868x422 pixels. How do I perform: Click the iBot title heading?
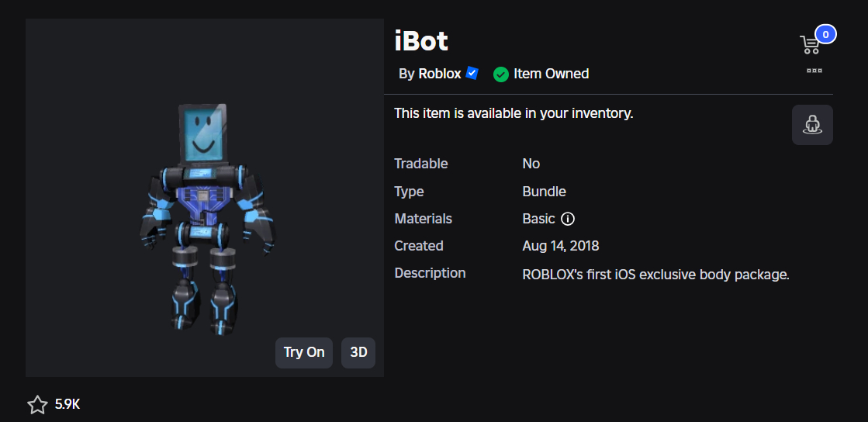(421, 41)
